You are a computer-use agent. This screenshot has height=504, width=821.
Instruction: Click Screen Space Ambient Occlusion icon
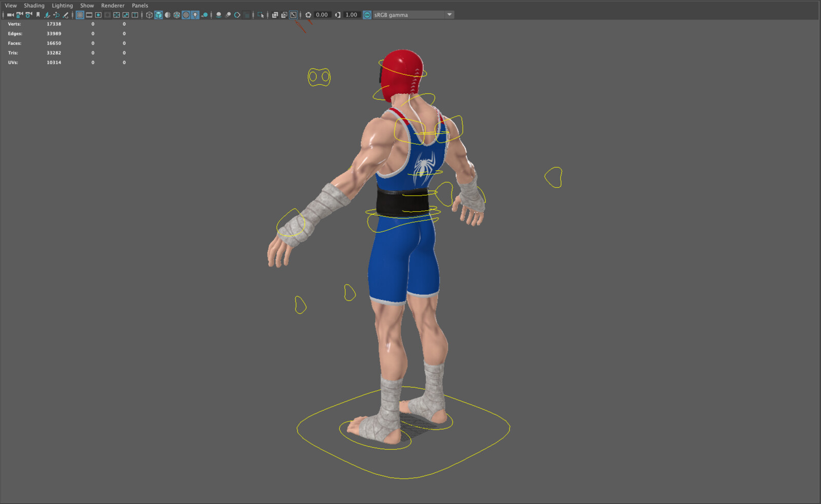[x=219, y=15]
